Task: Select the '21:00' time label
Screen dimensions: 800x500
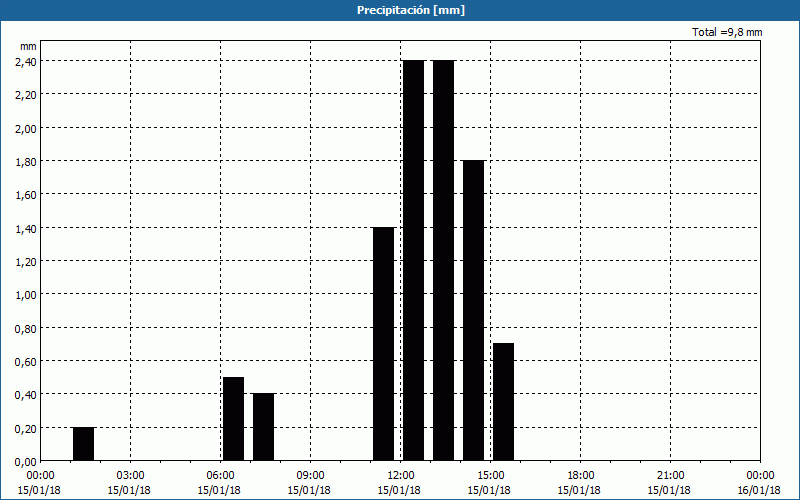Action: [670, 476]
